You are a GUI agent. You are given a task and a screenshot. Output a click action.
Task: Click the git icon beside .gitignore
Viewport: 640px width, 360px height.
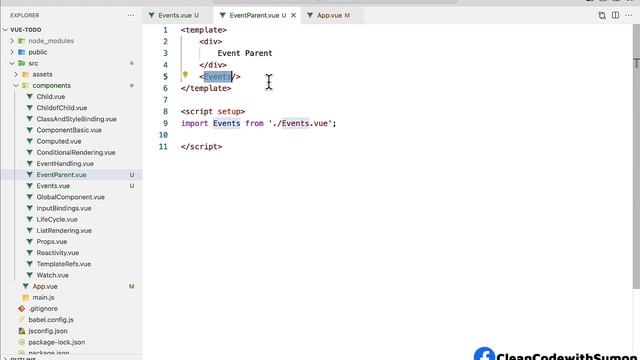pos(22,309)
